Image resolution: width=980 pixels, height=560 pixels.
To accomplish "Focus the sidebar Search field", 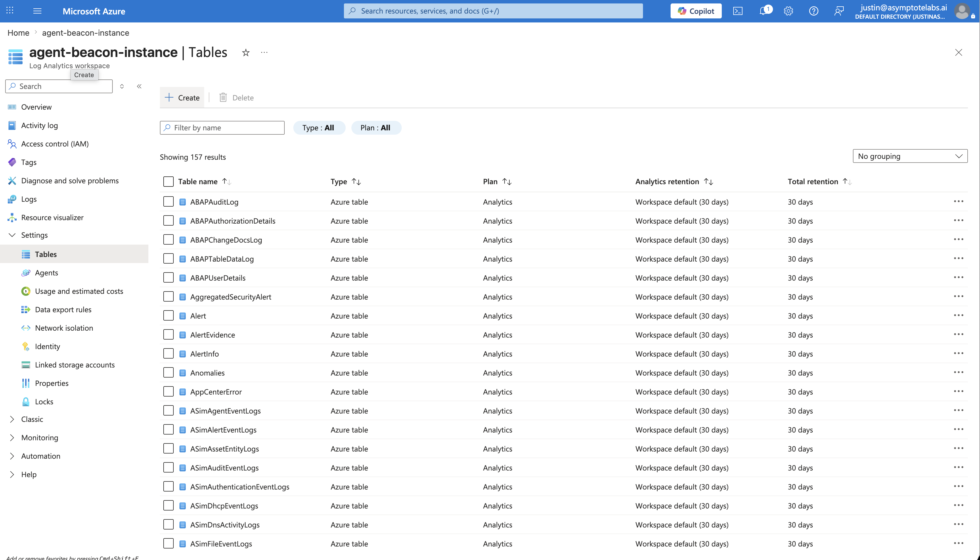I will tap(59, 86).
